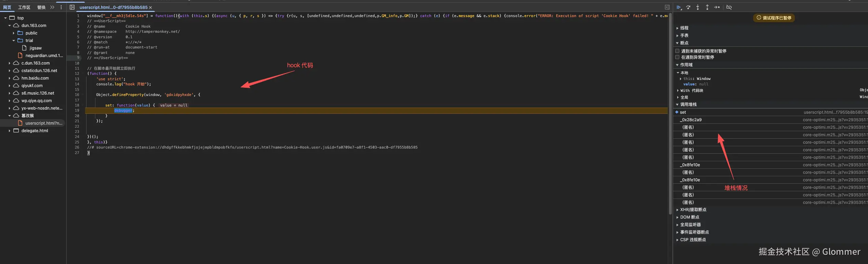Expand the 全局监听器 section

point(677,225)
